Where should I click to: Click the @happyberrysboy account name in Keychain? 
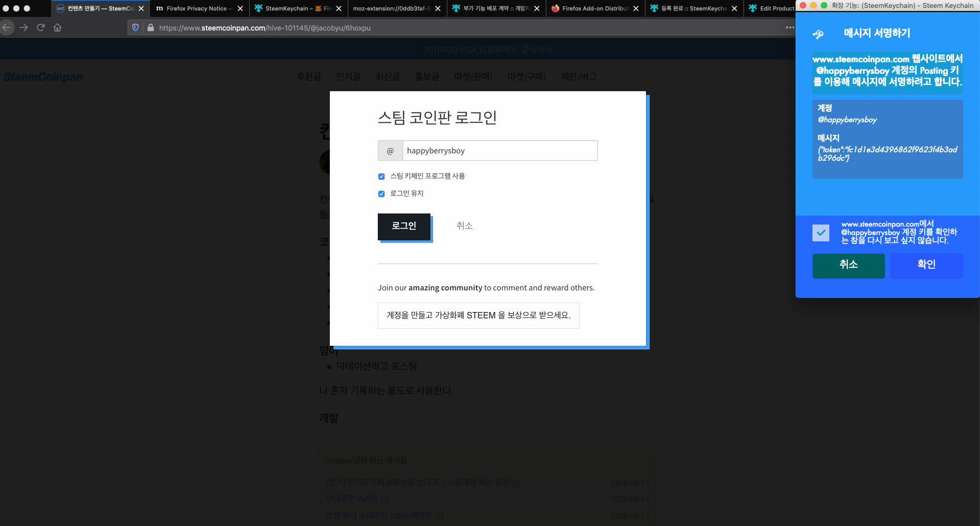847,120
